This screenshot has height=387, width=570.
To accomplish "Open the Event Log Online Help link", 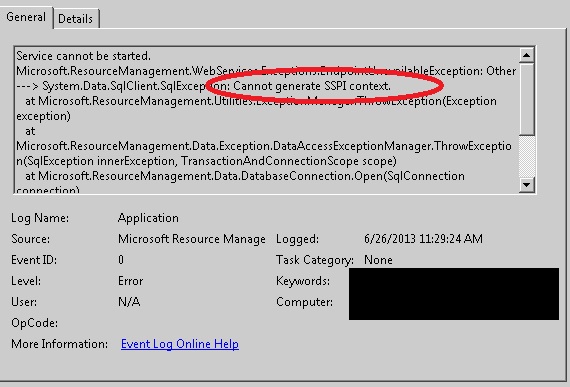I will click(x=180, y=344).
